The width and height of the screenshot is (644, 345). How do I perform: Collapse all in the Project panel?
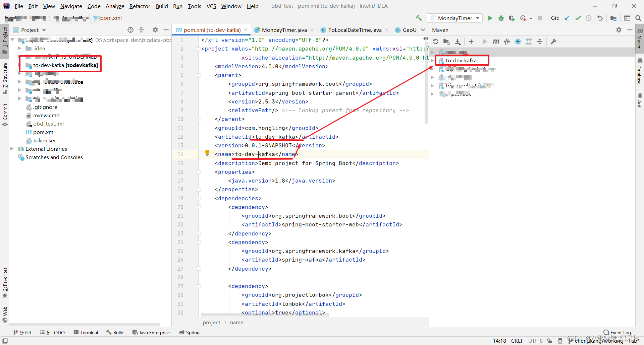click(x=141, y=30)
